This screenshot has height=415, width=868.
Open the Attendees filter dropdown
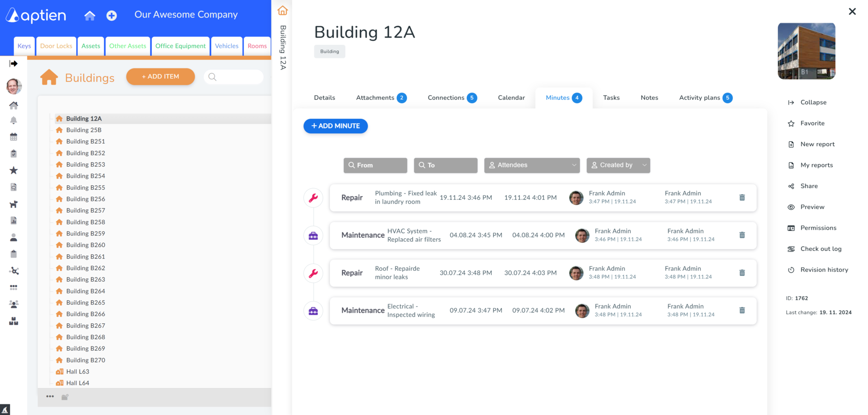point(531,165)
